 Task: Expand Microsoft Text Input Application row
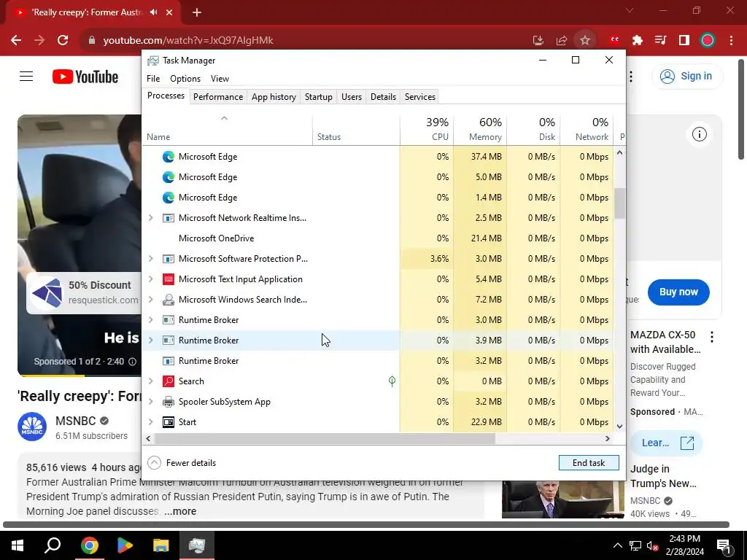coord(150,279)
